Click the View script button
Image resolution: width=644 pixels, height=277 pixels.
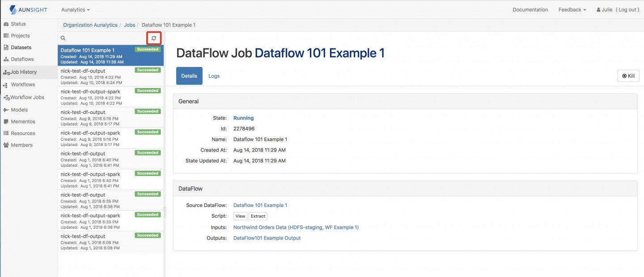pyautogui.click(x=241, y=216)
